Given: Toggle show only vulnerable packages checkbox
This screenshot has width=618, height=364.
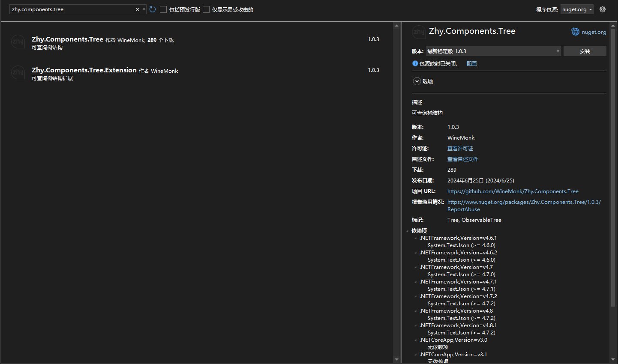Looking at the screenshot, I should [x=206, y=9].
